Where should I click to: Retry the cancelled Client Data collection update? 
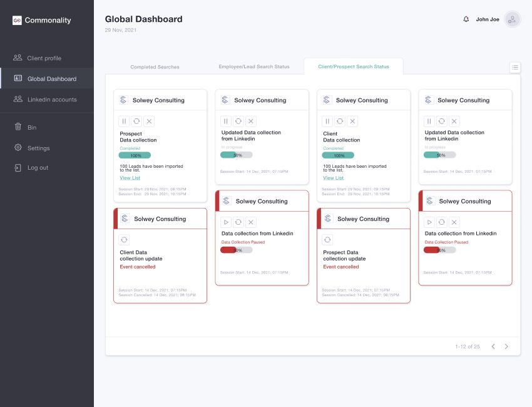point(124,240)
